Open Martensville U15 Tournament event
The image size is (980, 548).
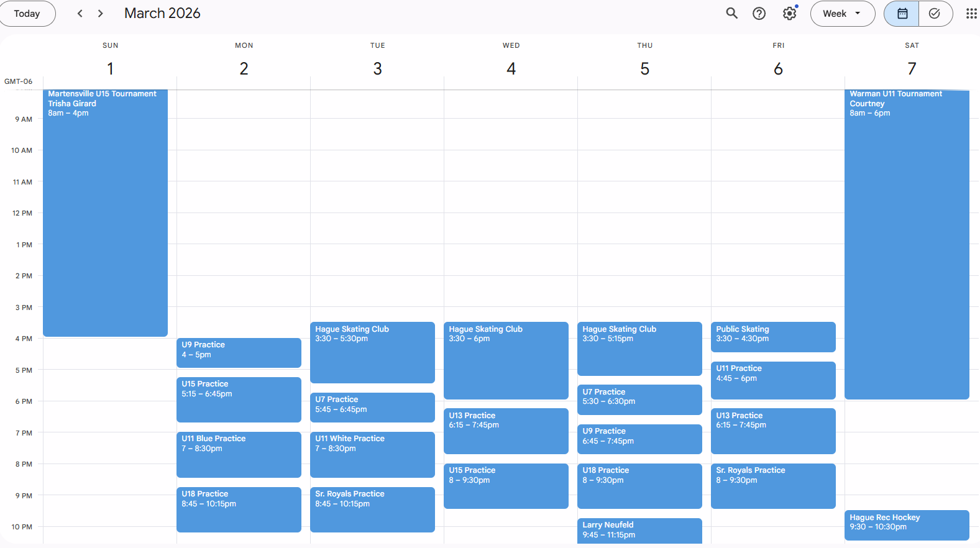[105, 211]
